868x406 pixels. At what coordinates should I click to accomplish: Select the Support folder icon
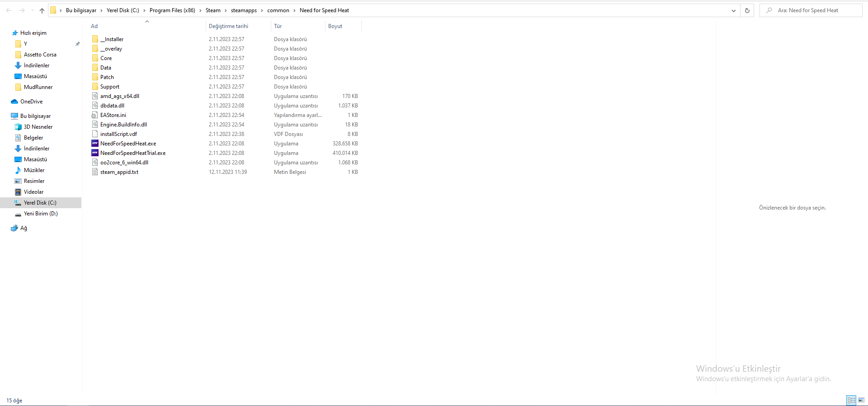(x=95, y=87)
